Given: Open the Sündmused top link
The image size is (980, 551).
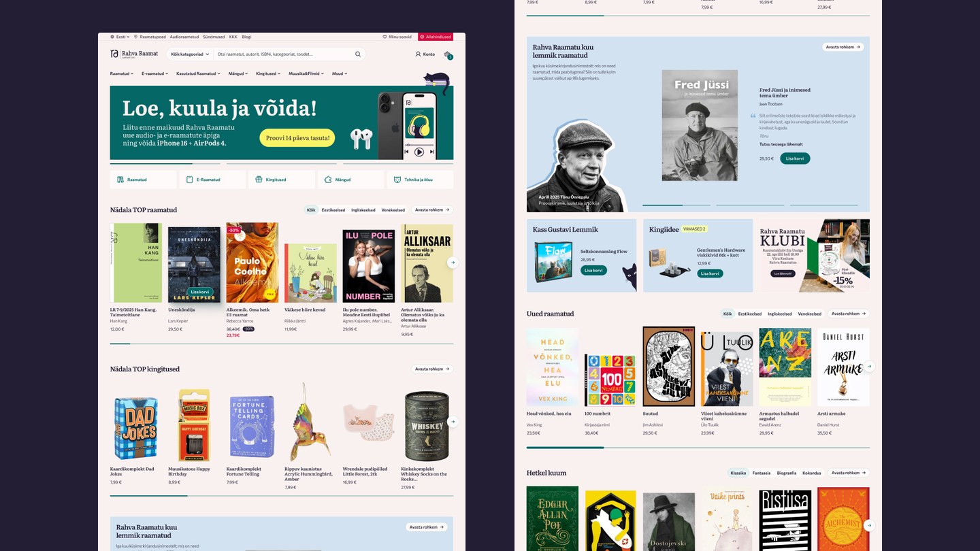Looking at the screenshot, I should [214, 37].
